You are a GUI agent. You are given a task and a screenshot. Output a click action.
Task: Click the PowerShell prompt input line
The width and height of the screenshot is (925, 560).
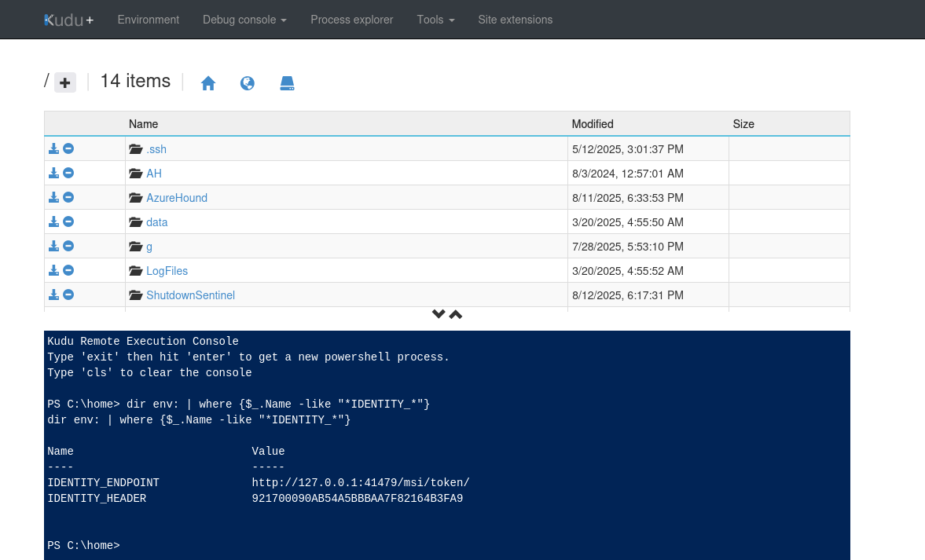(x=447, y=545)
